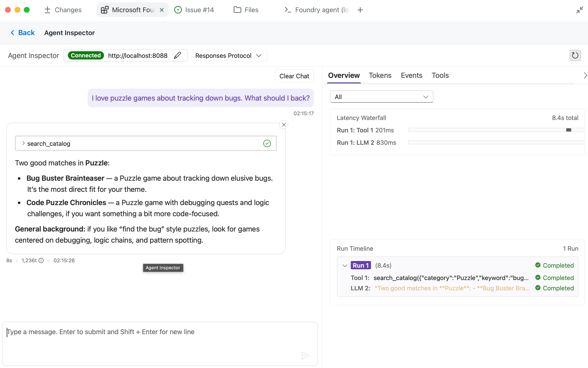Click the Run 1 purple badge
This screenshot has width=588, height=368.
click(x=360, y=265)
